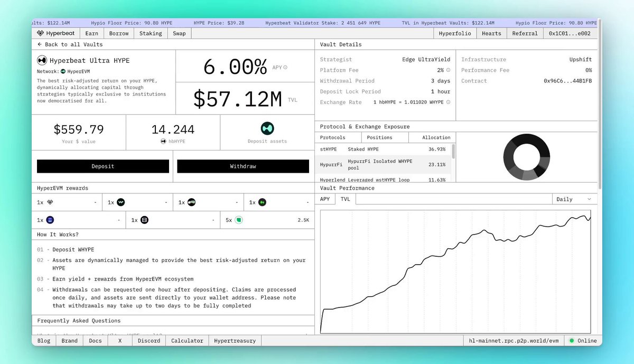
Task: Select the stHYPE Staked HYPE row
Action: point(383,149)
